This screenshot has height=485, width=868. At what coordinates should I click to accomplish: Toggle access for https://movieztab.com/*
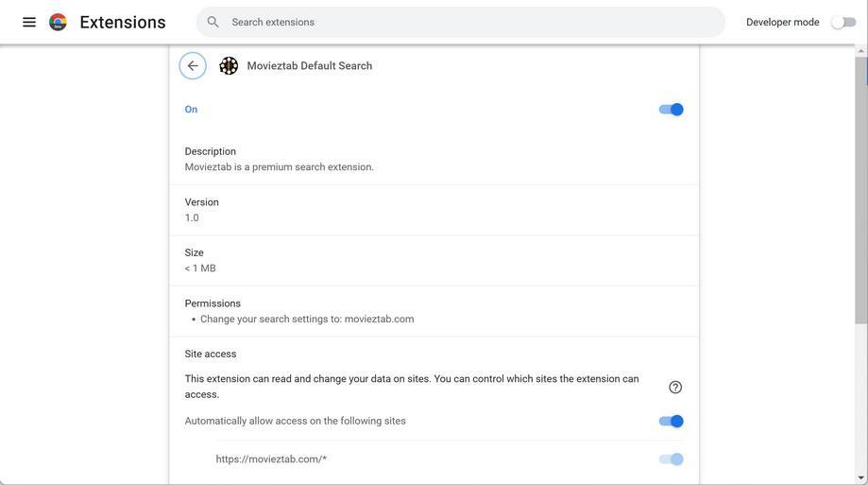click(671, 459)
